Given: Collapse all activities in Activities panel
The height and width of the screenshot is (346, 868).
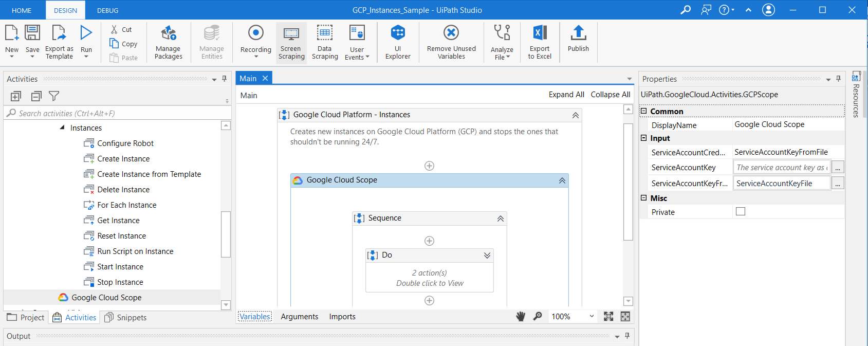Looking at the screenshot, I should pyautogui.click(x=36, y=96).
